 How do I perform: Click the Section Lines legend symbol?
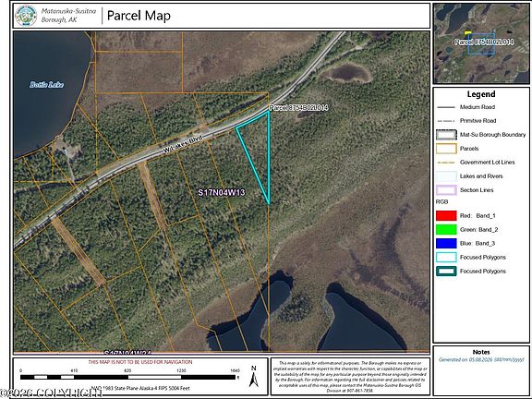click(x=446, y=190)
